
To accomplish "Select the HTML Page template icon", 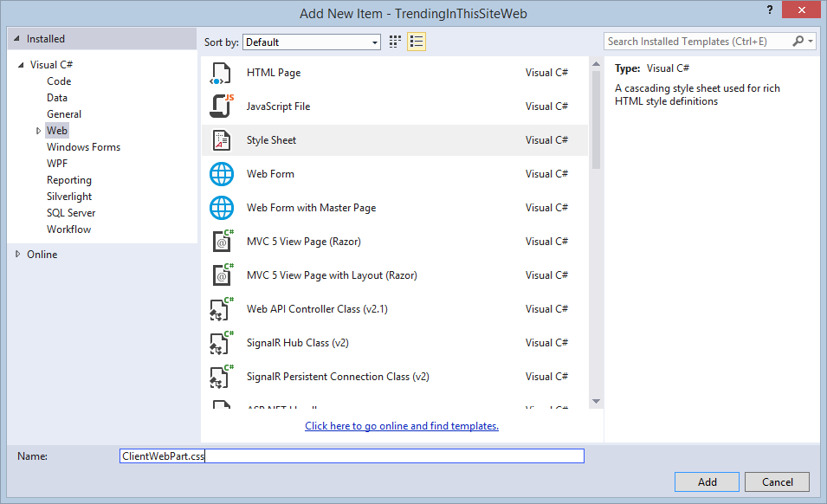I will click(221, 73).
